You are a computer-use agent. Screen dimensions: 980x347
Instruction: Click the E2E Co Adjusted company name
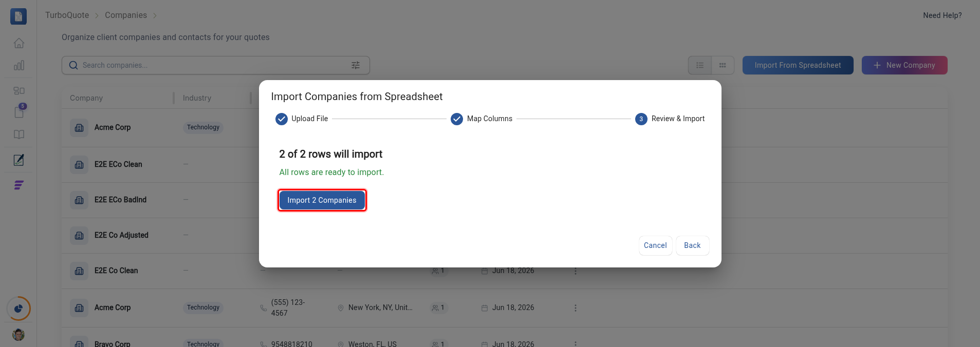(121, 235)
